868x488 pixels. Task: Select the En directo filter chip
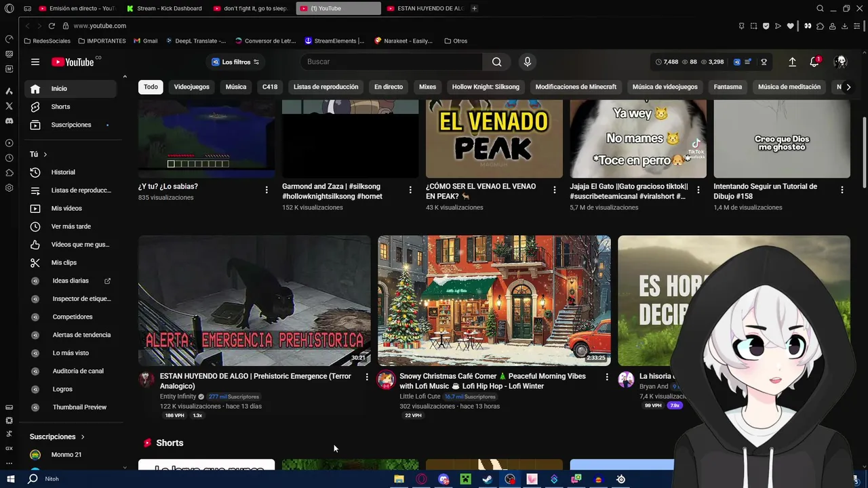pos(389,87)
